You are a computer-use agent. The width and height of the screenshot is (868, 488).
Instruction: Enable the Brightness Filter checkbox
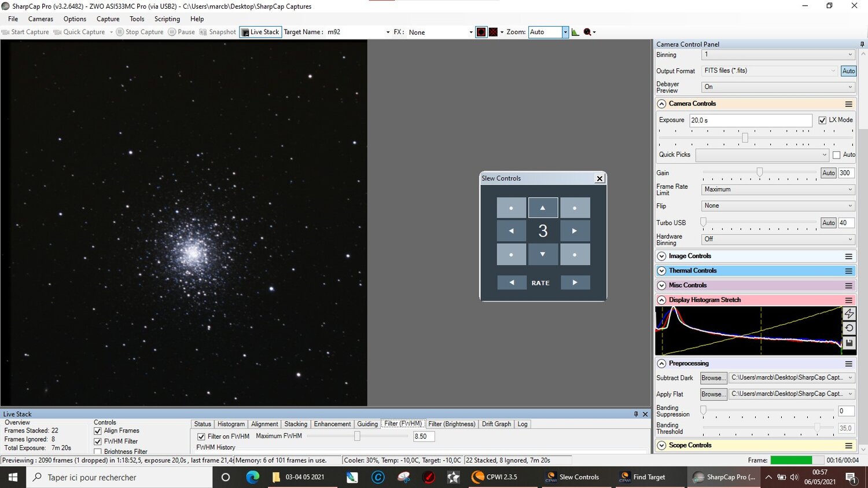pyautogui.click(x=98, y=452)
